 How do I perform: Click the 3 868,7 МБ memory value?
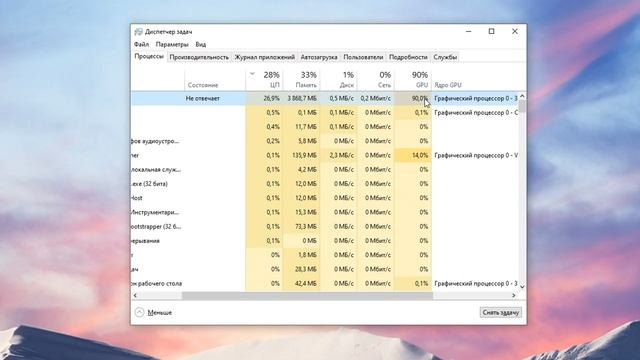(x=302, y=98)
